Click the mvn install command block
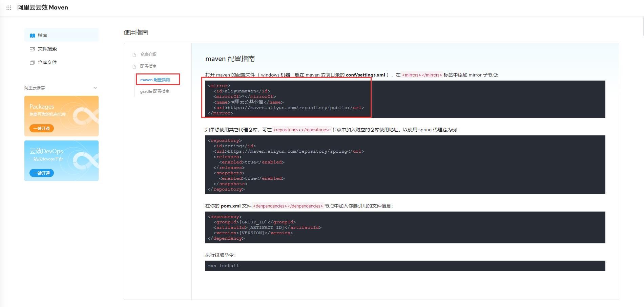644x307 pixels. 405,266
